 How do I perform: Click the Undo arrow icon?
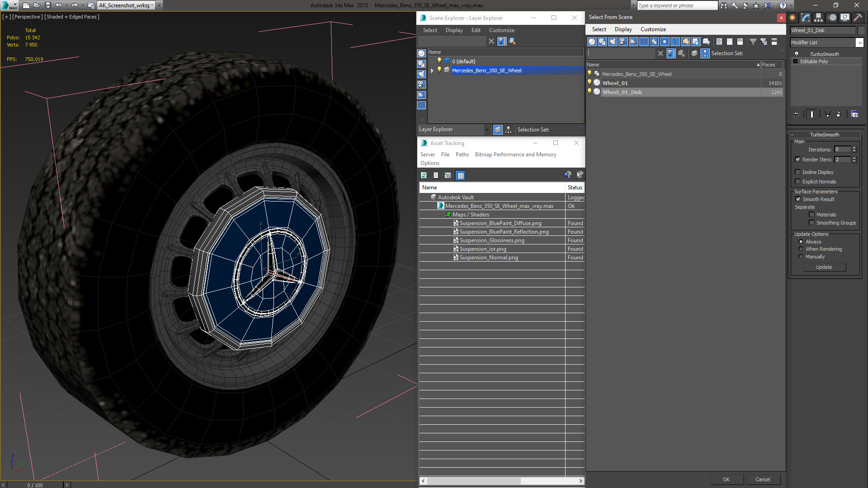point(58,5)
